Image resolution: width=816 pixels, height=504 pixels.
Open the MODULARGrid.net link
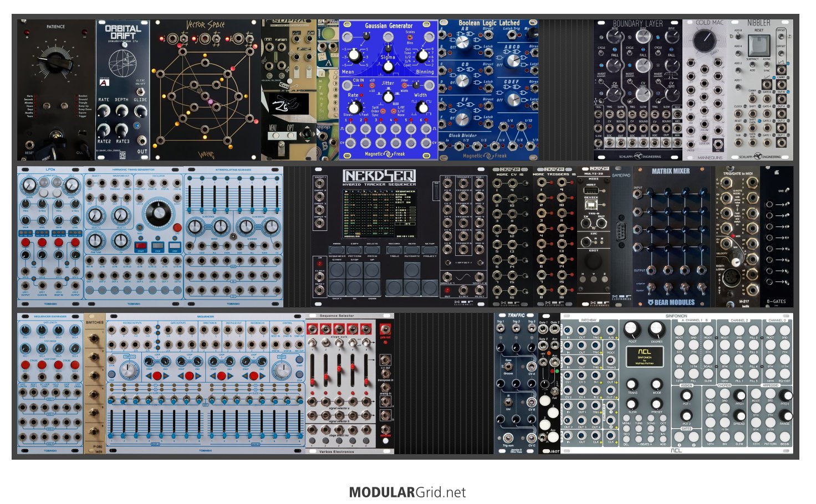407,492
